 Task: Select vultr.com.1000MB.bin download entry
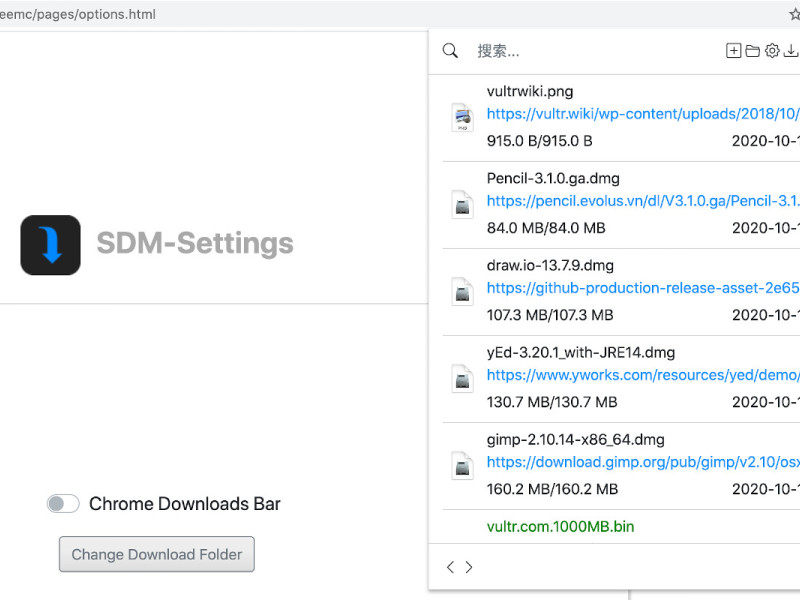560,527
